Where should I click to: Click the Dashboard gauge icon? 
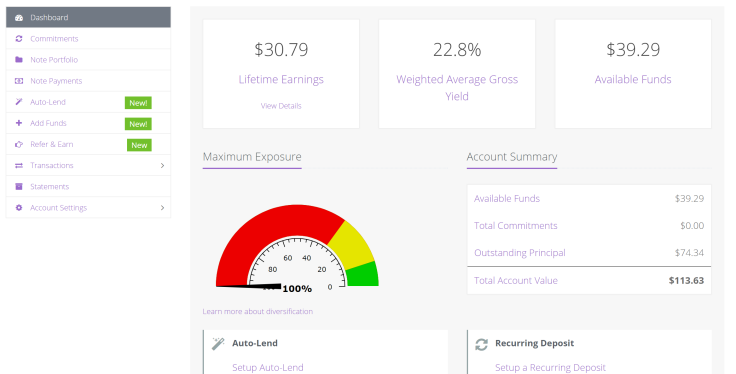[x=19, y=17]
